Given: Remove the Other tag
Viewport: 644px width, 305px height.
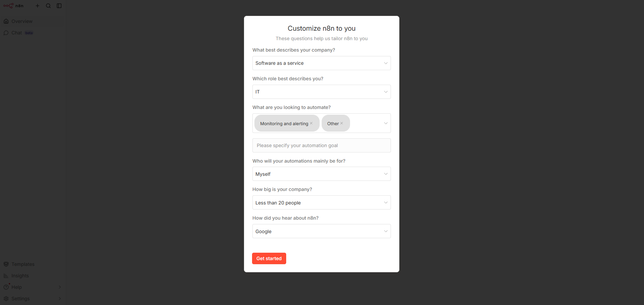Looking at the screenshot, I should point(342,123).
